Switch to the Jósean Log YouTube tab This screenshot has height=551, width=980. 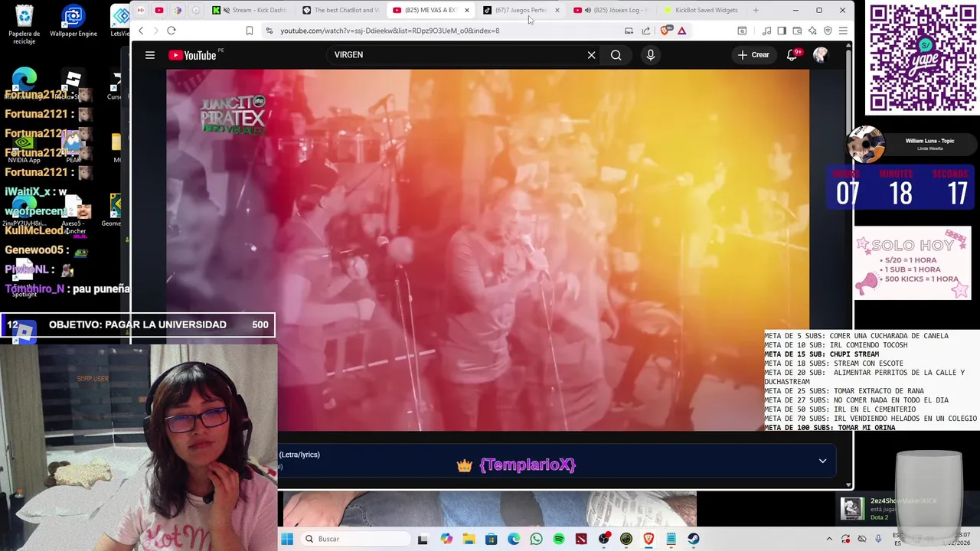tap(611, 10)
